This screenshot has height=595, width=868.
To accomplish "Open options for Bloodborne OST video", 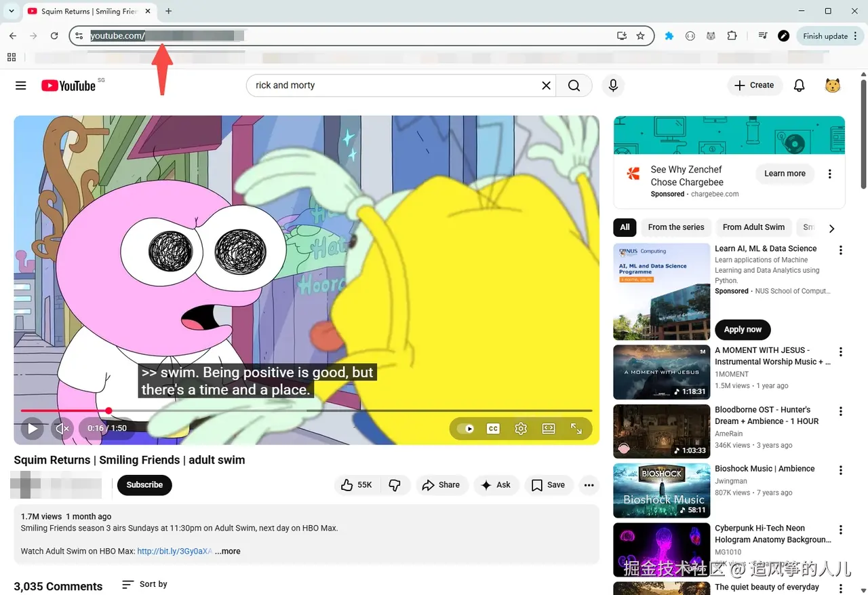I will click(841, 411).
